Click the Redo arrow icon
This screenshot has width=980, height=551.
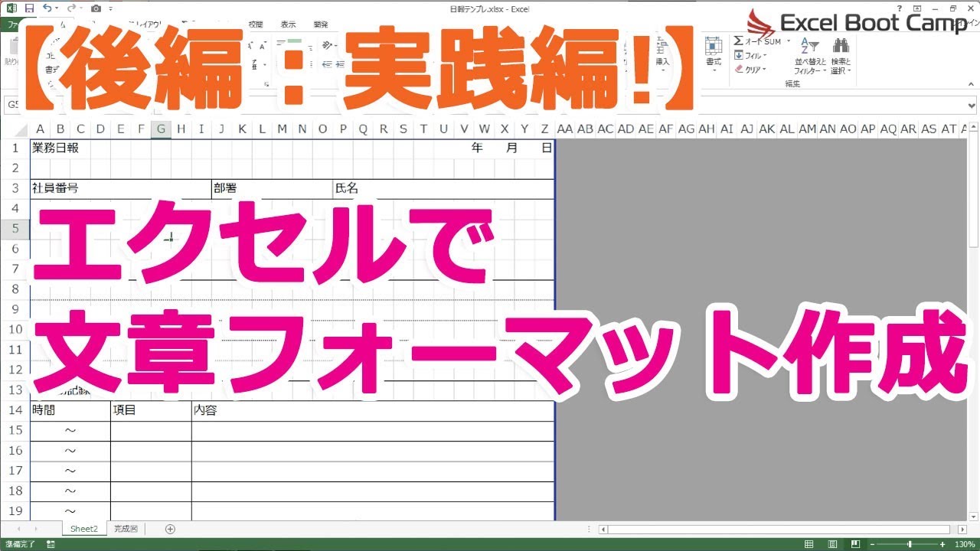click(71, 8)
